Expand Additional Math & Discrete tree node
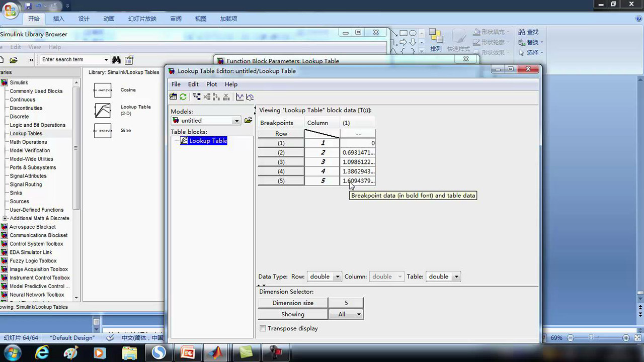644x362 pixels. pos(5,218)
